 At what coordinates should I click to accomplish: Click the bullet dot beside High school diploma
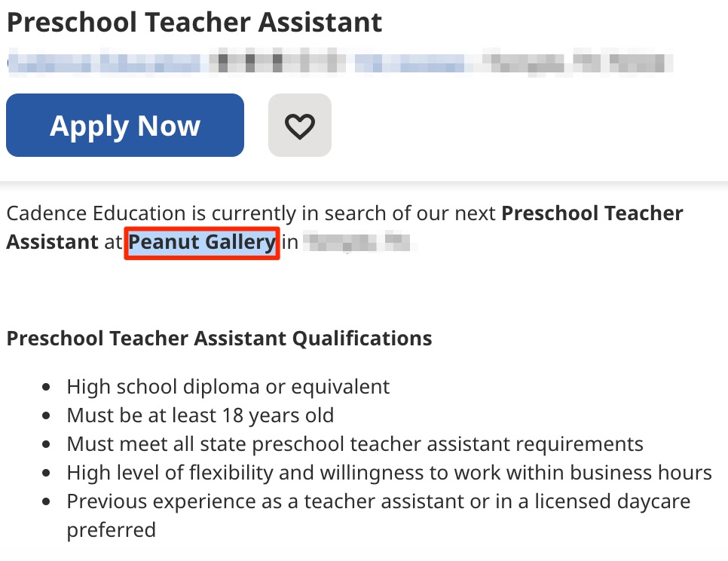coord(46,387)
